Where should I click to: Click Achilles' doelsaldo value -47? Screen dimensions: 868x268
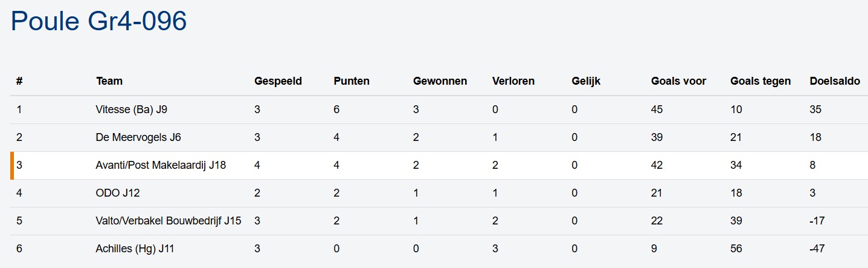pyautogui.click(x=817, y=249)
